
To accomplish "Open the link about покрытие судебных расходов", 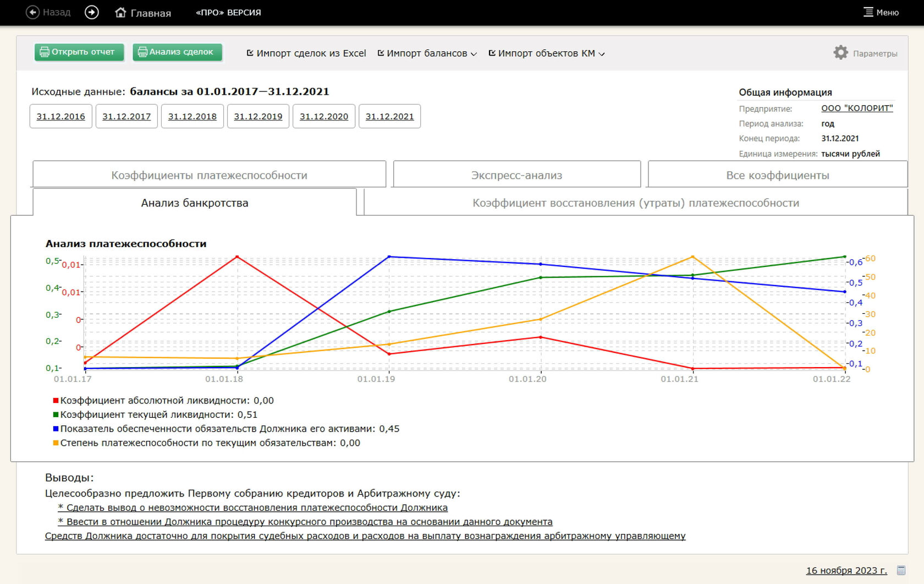I will (x=365, y=536).
